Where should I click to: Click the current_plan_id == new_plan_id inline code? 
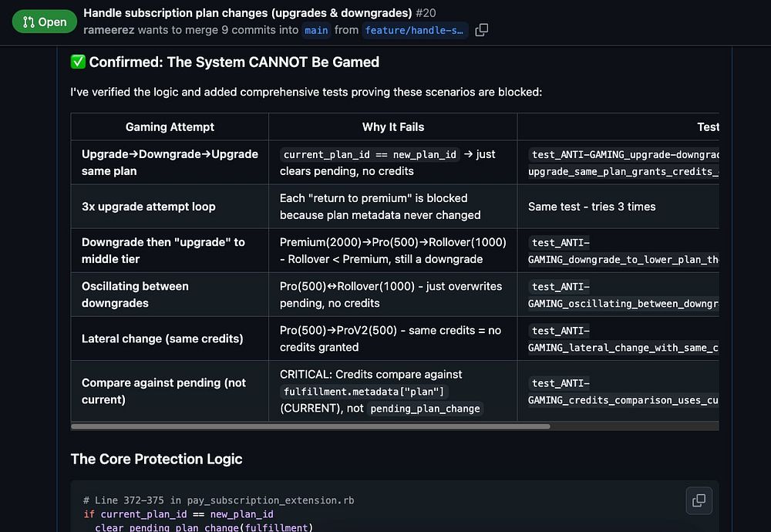pos(370,154)
